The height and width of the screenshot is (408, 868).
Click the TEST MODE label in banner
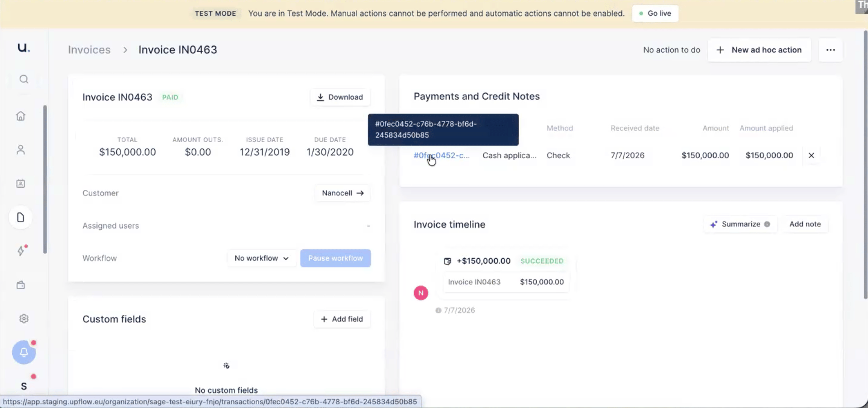(x=215, y=14)
